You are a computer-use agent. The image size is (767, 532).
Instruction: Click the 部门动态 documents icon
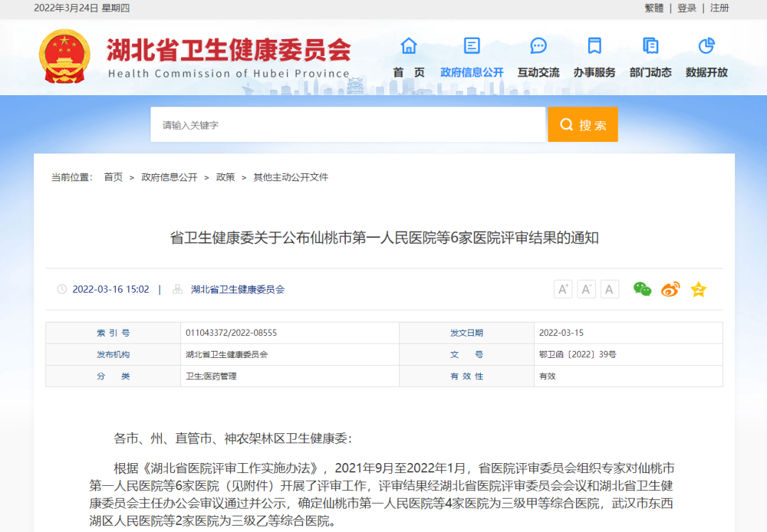[x=650, y=46]
